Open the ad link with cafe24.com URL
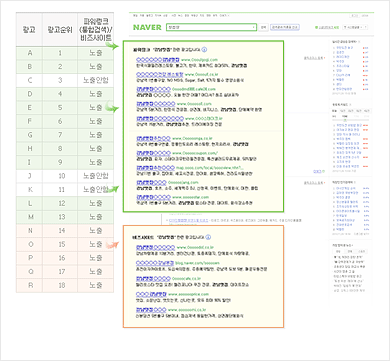Screen dimensions: 390x361 [153, 89]
